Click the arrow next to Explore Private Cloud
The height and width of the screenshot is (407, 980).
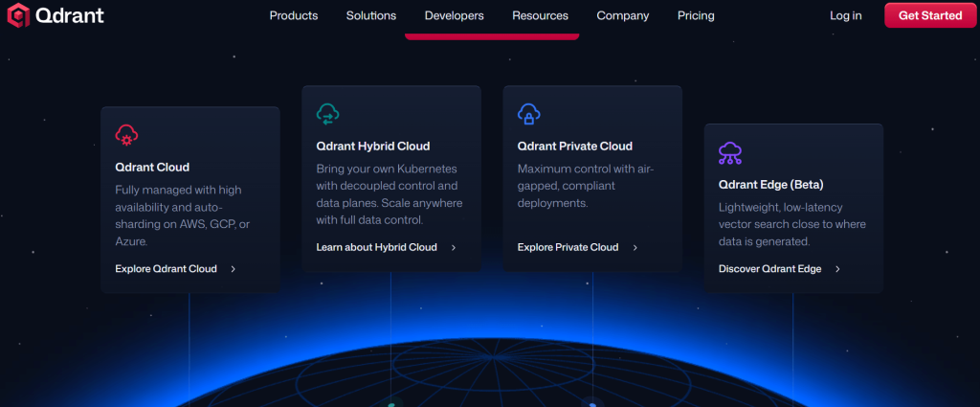click(635, 248)
